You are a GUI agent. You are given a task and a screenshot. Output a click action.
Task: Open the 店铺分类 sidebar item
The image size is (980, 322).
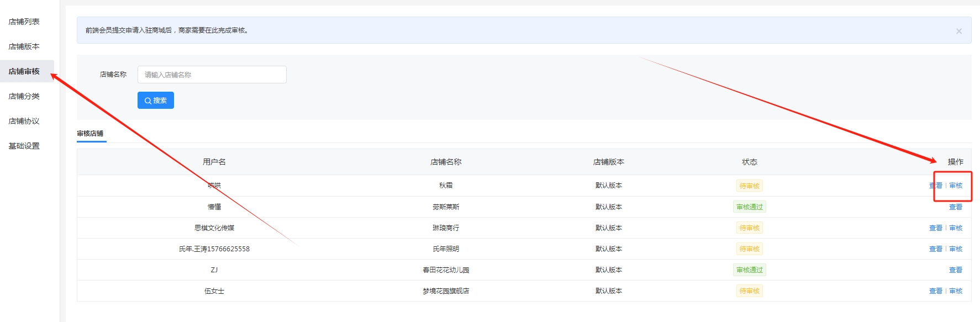(24, 96)
